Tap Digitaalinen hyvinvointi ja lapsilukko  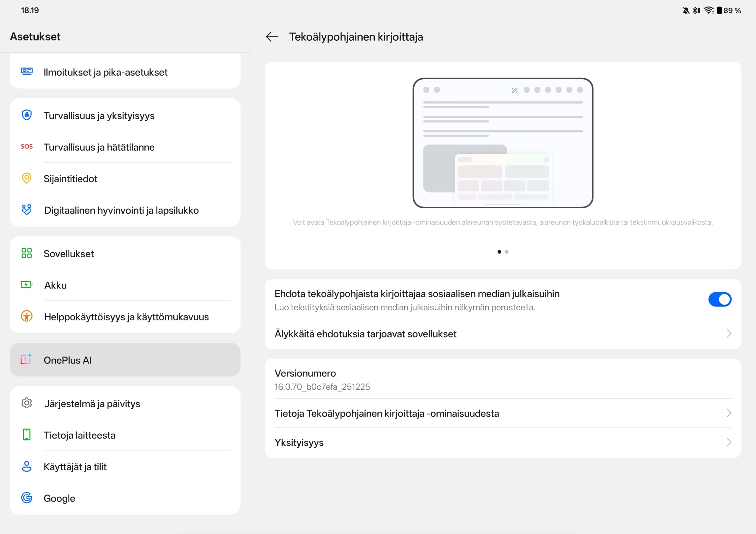coord(121,210)
